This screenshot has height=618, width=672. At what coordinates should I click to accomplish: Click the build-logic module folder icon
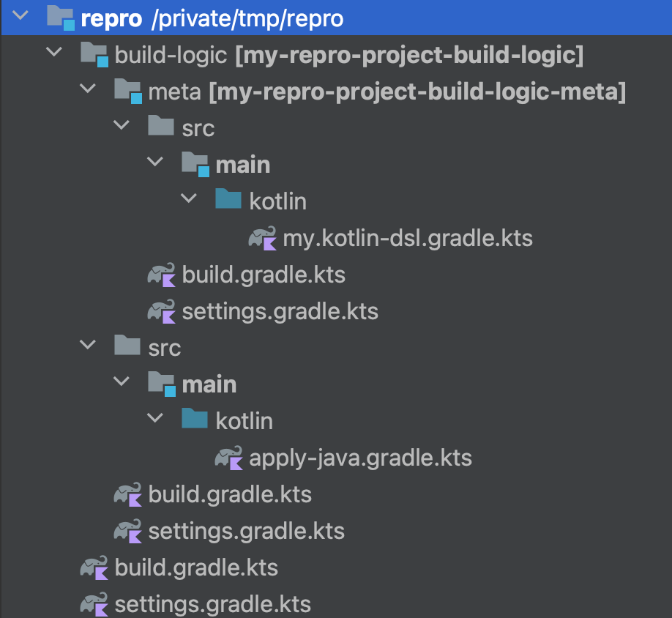point(94,54)
